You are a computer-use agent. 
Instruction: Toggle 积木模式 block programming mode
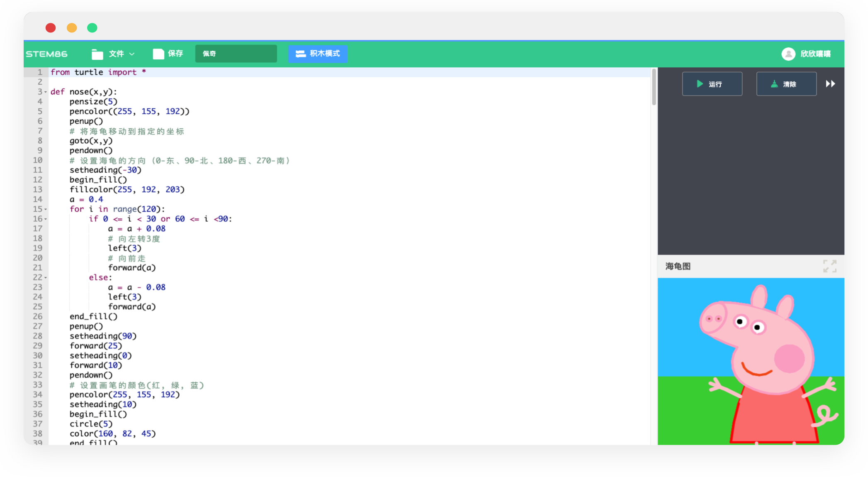[317, 54]
